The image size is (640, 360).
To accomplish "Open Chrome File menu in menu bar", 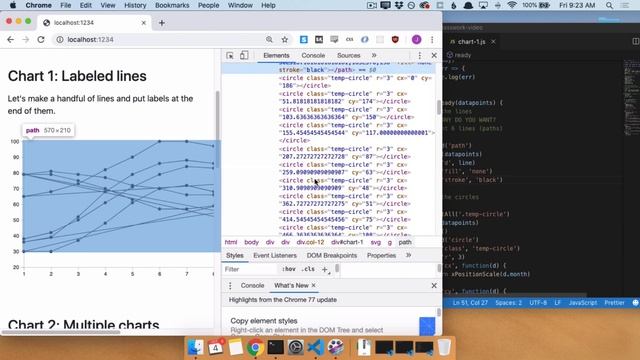I will pyautogui.click(x=65, y=5).
